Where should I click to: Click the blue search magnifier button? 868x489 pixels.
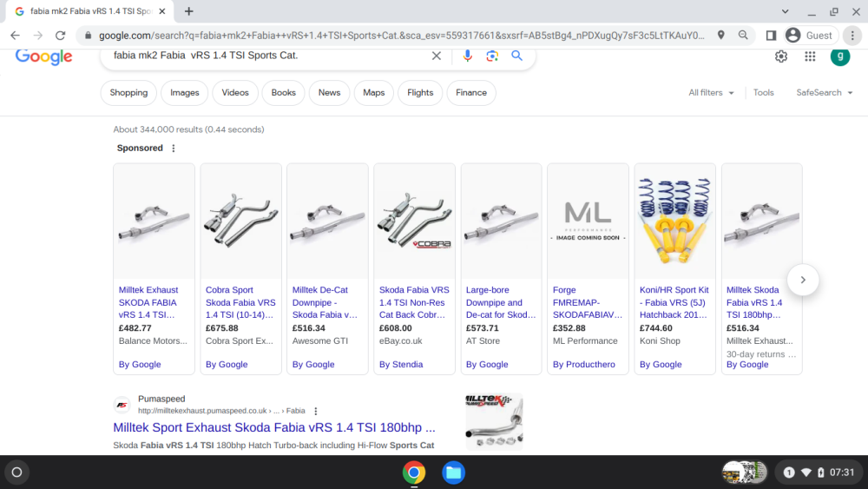point(516,56)
